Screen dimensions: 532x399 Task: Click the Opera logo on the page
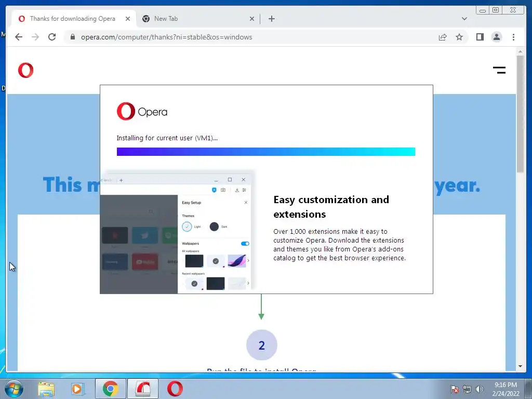click(x=26, y=70)
